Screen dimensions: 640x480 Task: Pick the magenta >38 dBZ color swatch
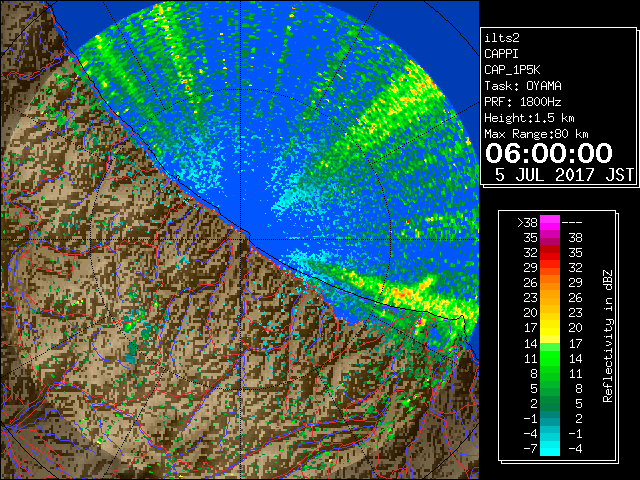coord(550,222)
